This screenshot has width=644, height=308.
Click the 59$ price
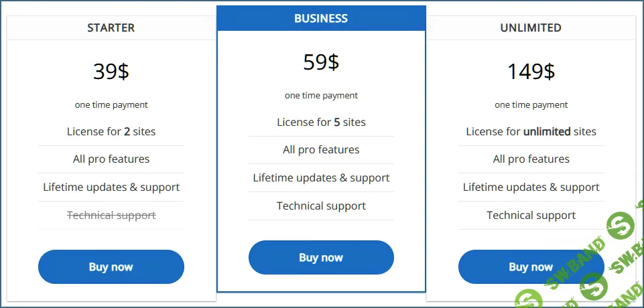[321, 62]
